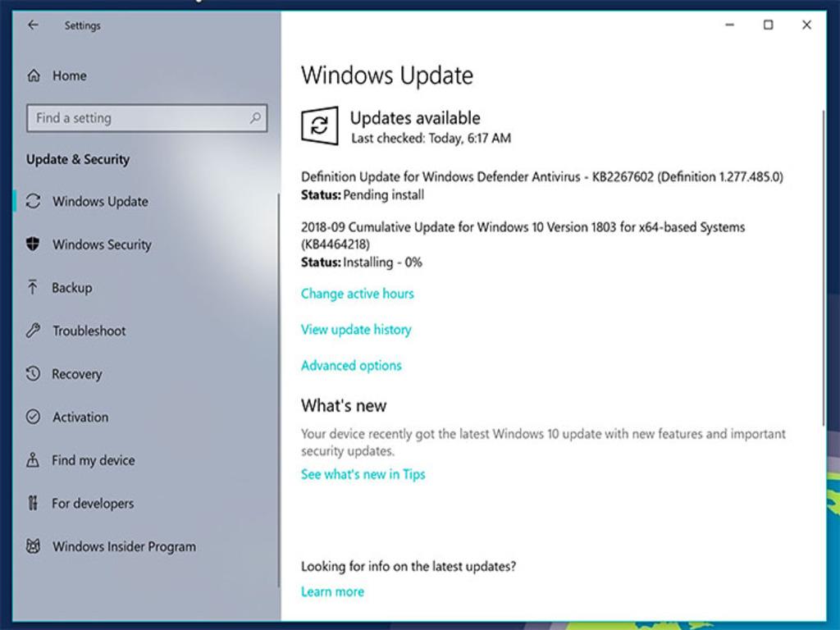Click the Activation checkmark circle icon
This screenshot has width=840, height=630.
33,417
